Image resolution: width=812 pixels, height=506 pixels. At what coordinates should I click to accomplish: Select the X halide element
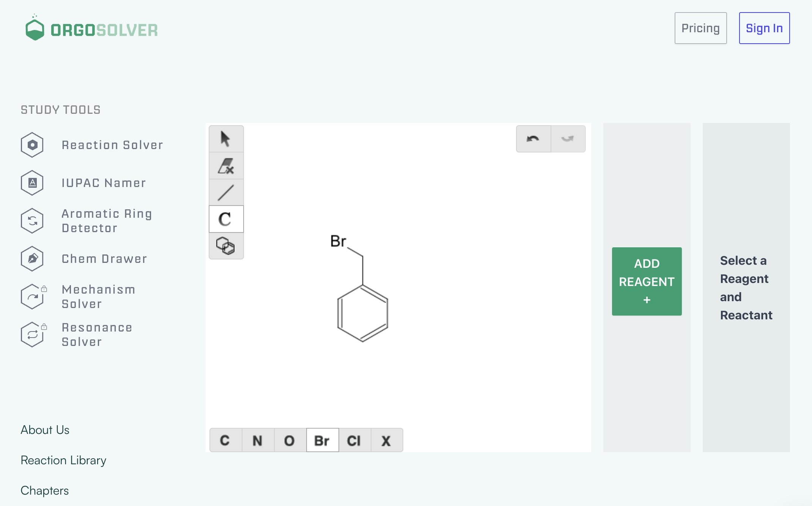point(386,440)
